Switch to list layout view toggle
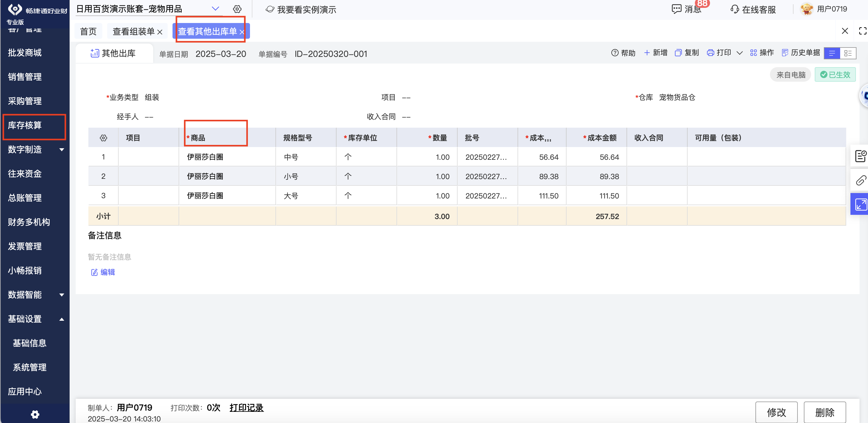 click(x=832, y=53)
